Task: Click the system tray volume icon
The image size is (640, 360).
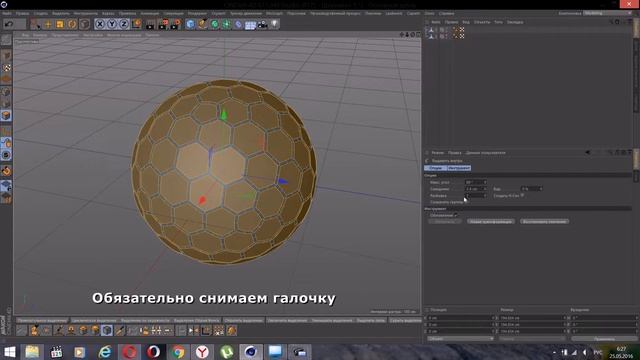Action: [585, 352]
